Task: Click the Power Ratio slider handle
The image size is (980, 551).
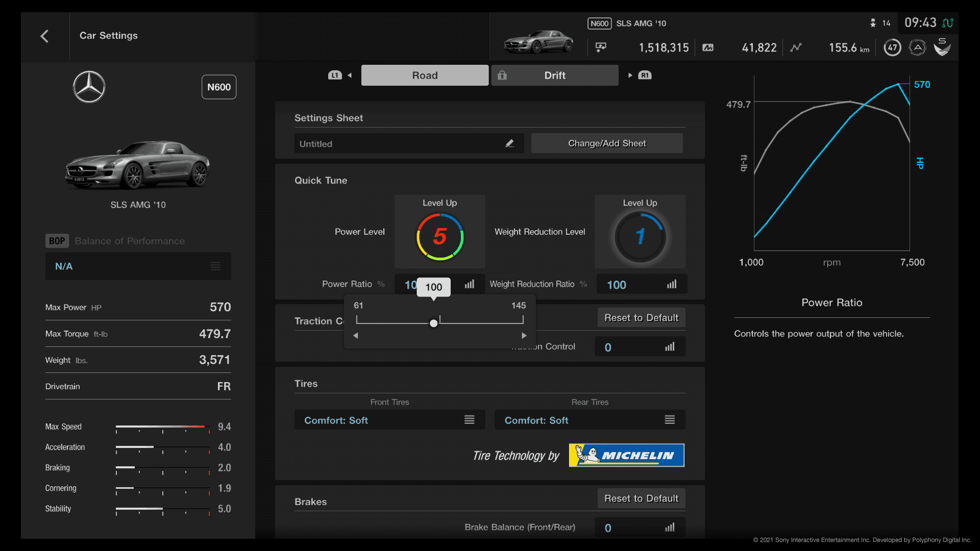Action: coord(433,323)
